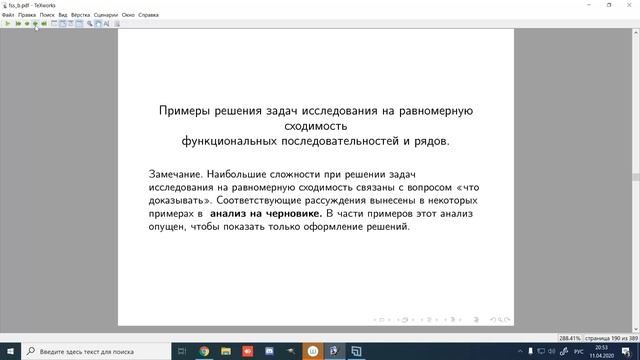Click the bold text анализ на черновике

pos(266,213)
